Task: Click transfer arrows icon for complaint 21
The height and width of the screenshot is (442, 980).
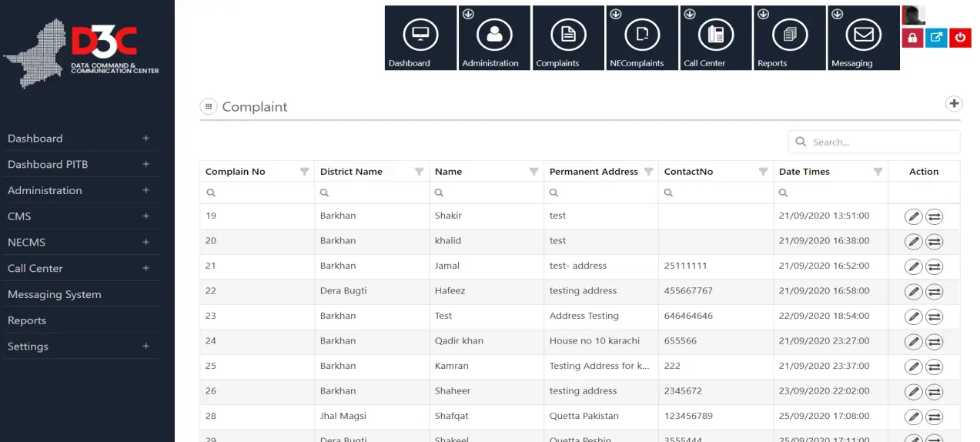Action: click(x=934, y=266)
